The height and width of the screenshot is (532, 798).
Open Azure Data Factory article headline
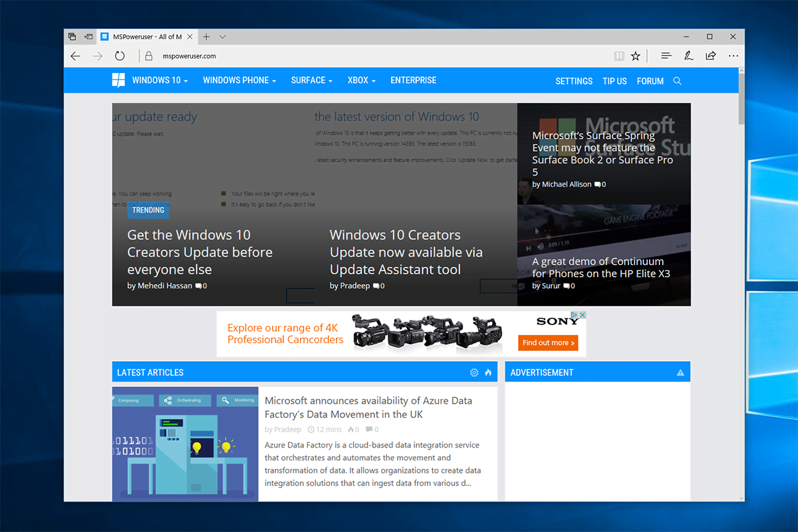(x=368, y=408)
